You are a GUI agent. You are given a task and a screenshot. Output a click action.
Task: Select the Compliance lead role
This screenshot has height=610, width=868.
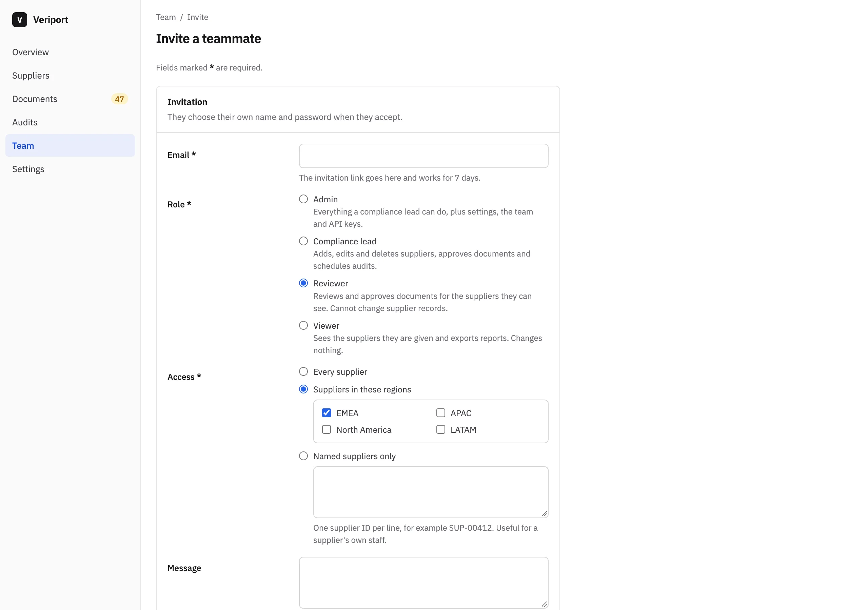303,241
